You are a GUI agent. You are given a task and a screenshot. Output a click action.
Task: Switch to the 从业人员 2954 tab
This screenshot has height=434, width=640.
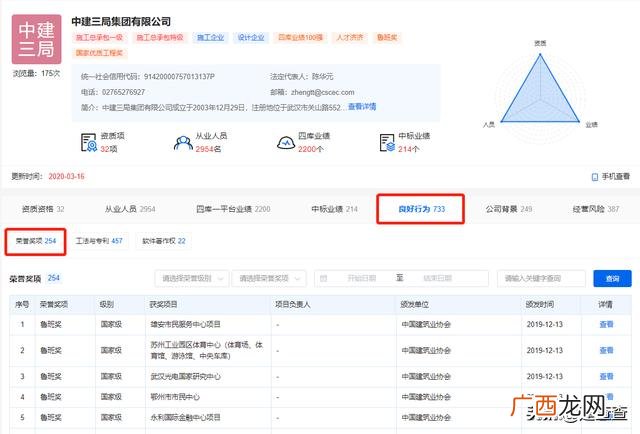130,209
